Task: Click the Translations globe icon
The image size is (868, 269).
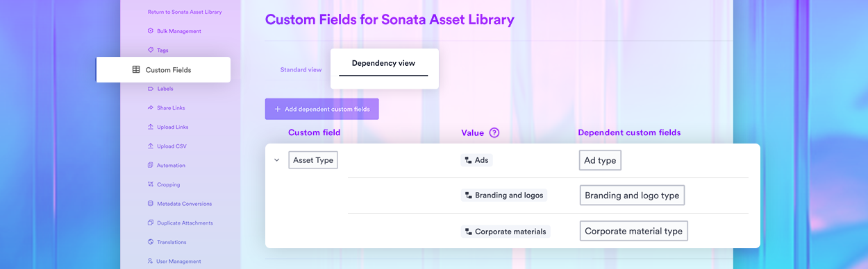Action: [x=151, y=242]
